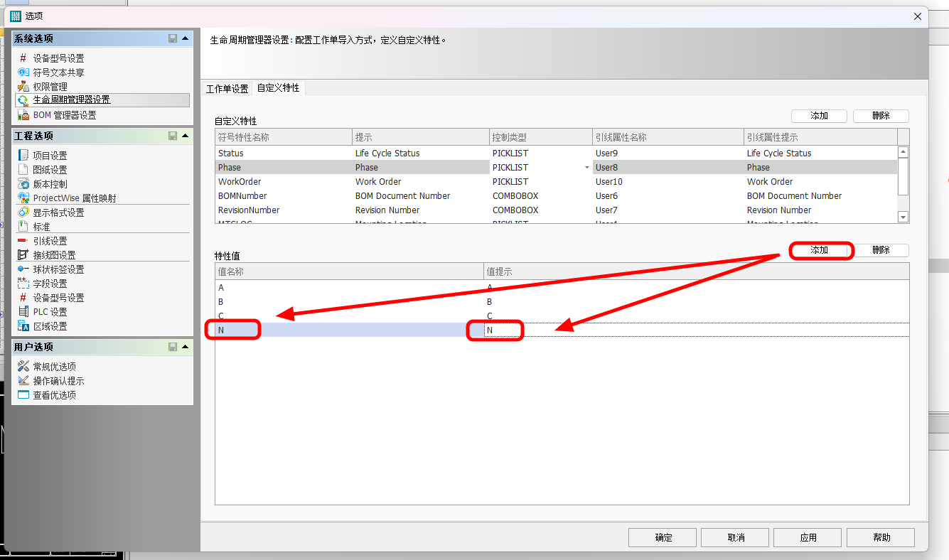Click the save icon in 系统选项 header
The height and width of the screenshot is (560, 949).
point(173,38)
